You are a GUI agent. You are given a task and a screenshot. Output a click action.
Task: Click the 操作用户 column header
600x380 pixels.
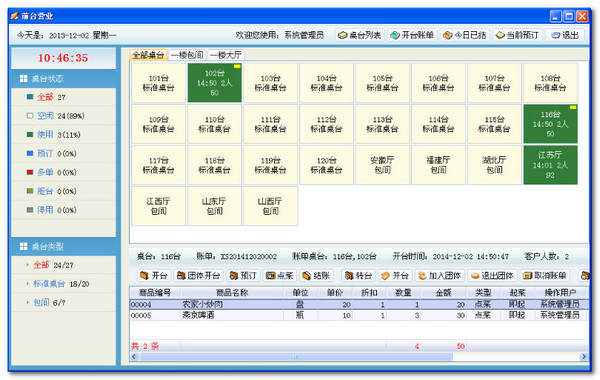click(x=561, y=293)
